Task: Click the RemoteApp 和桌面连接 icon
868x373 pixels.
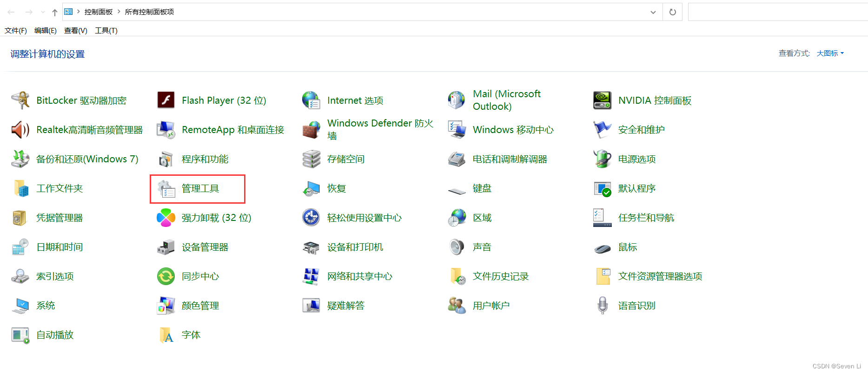Action: 166,129
